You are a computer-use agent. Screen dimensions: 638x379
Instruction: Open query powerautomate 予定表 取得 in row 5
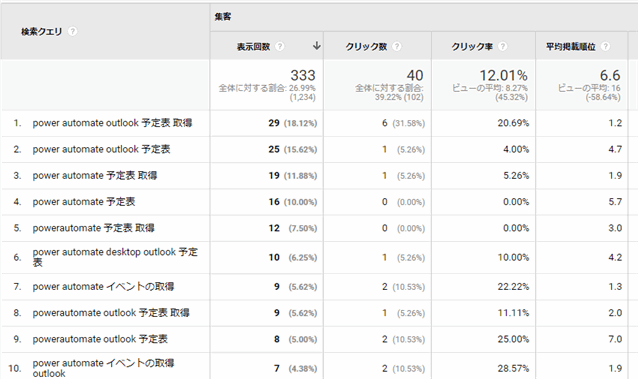(94, 228)
